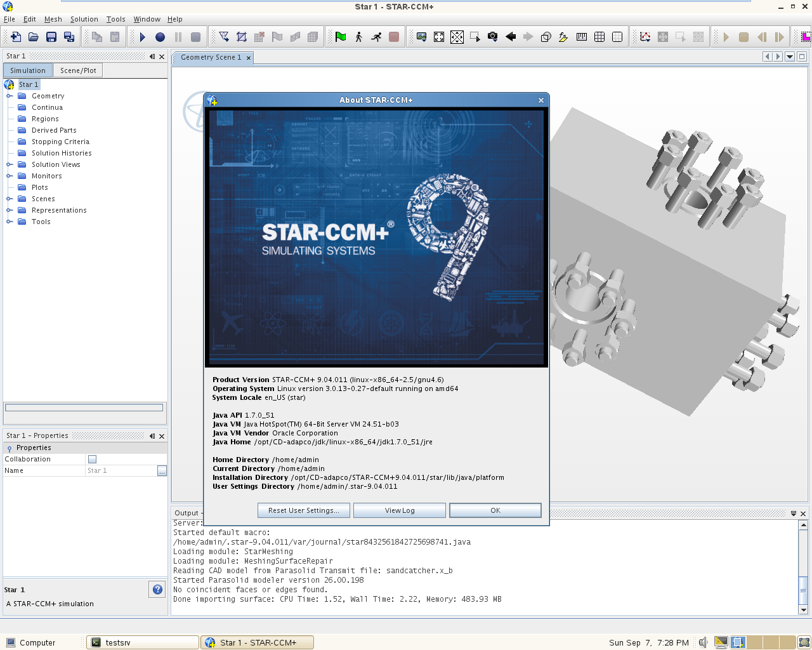
Task: Click the scroll-tabs-left arrow in scene area
Action: 767,56
